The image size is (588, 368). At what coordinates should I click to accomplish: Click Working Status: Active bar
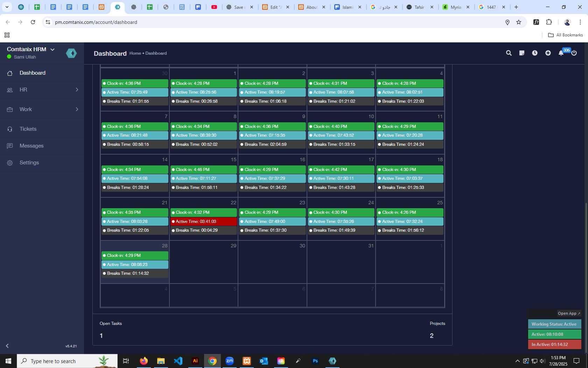[555, 324]
